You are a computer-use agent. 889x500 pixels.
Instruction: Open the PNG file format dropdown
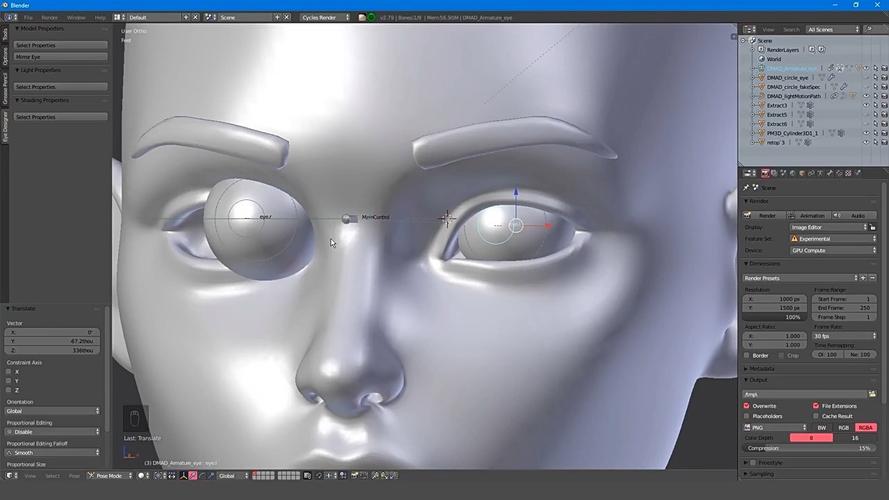pos(775,427)
